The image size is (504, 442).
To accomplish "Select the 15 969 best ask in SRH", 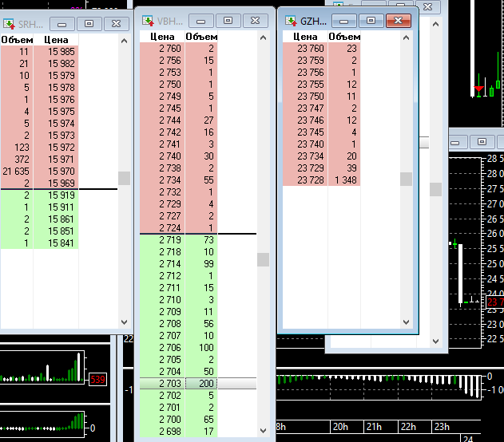I will click(56, 184).
